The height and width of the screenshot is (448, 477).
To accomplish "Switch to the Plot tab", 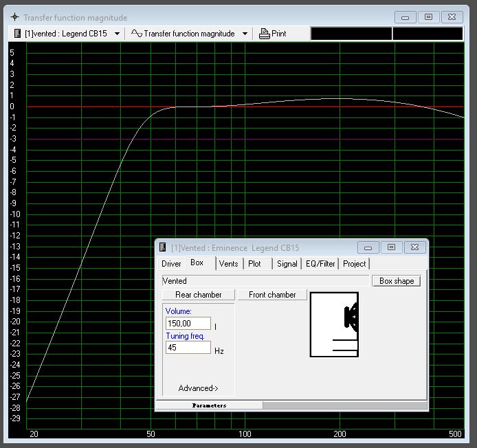I will tap(254, 264).
